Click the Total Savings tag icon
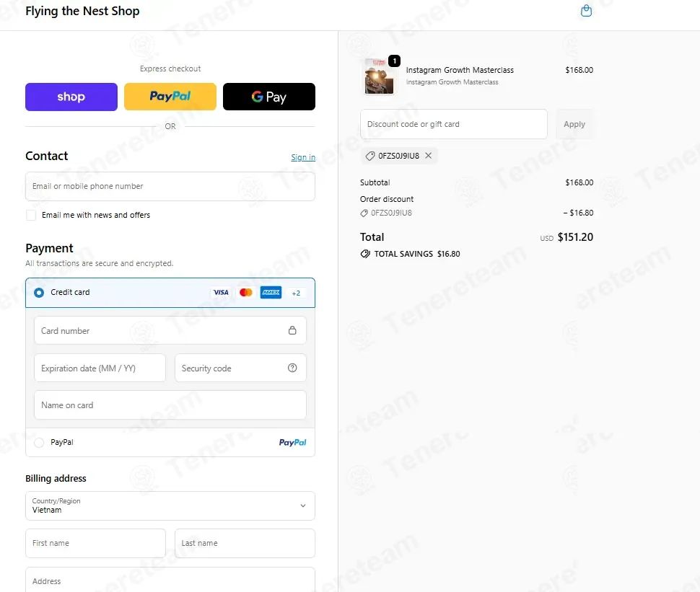The height and width of the screenshot is (592, 700). pos(365,254)
